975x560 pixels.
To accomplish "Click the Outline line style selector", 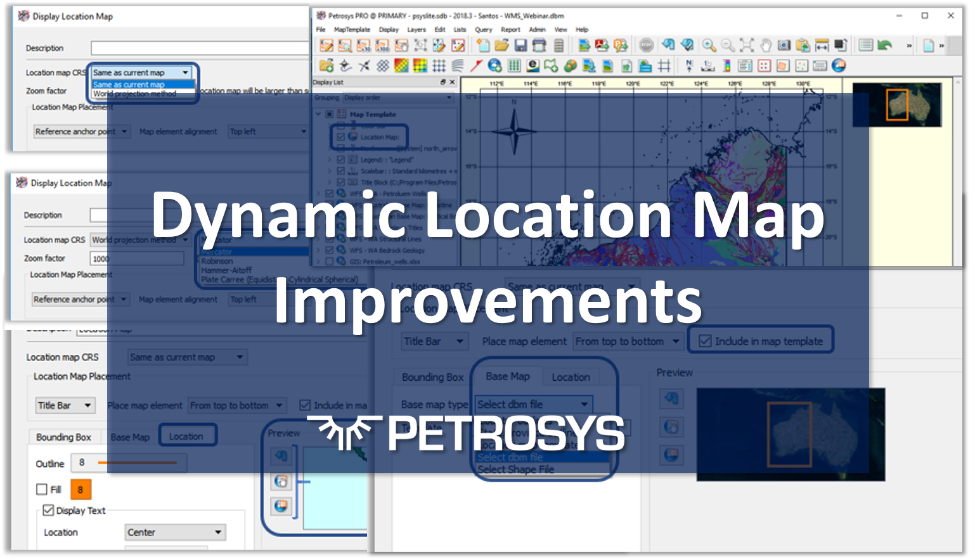I will click(x=129, y=463).
